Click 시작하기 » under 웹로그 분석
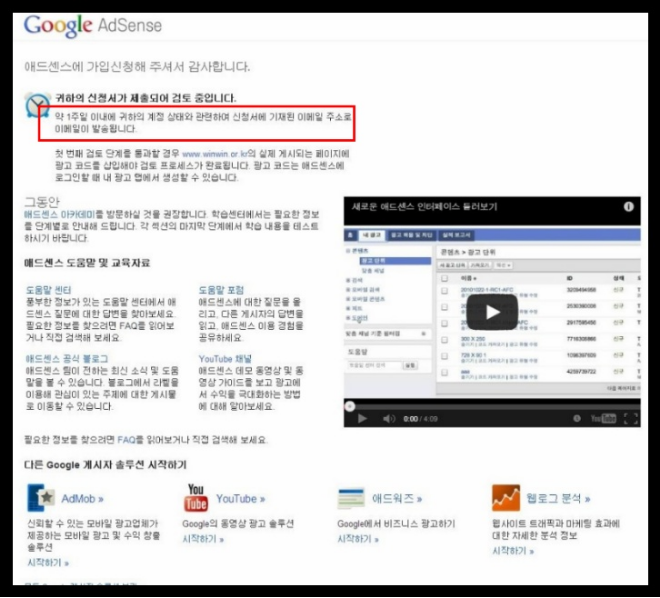This screenshot has width=660, height=598. tap(513, 551)
